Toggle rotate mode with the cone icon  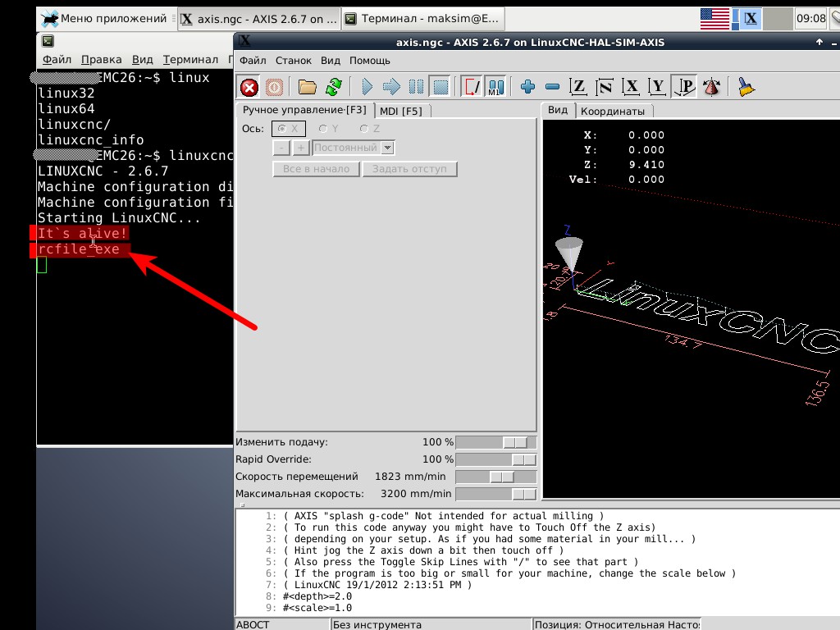711,87
